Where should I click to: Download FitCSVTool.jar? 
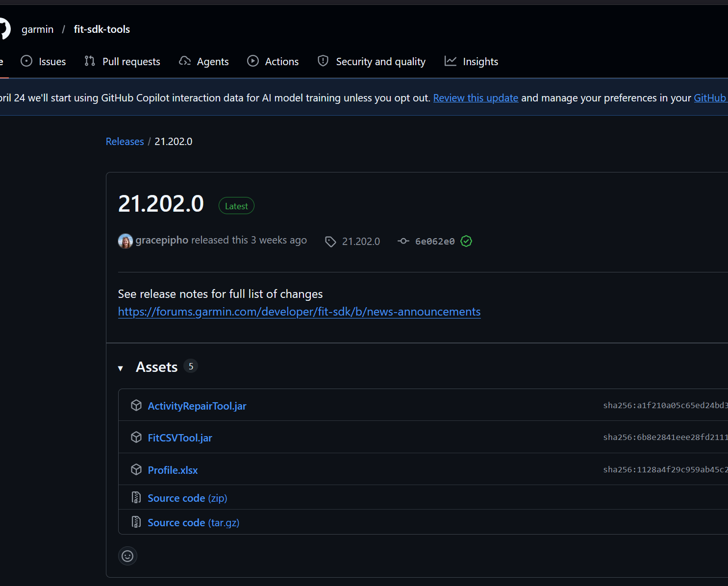180,438
